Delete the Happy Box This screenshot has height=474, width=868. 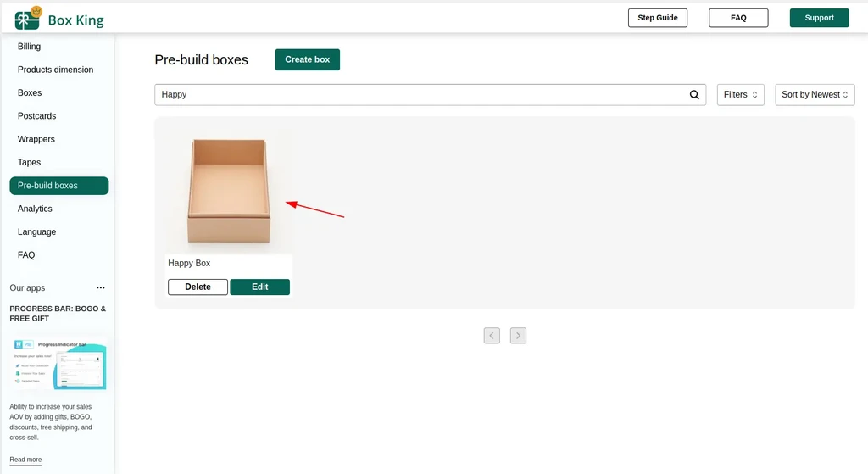click(x=198, y=287)
